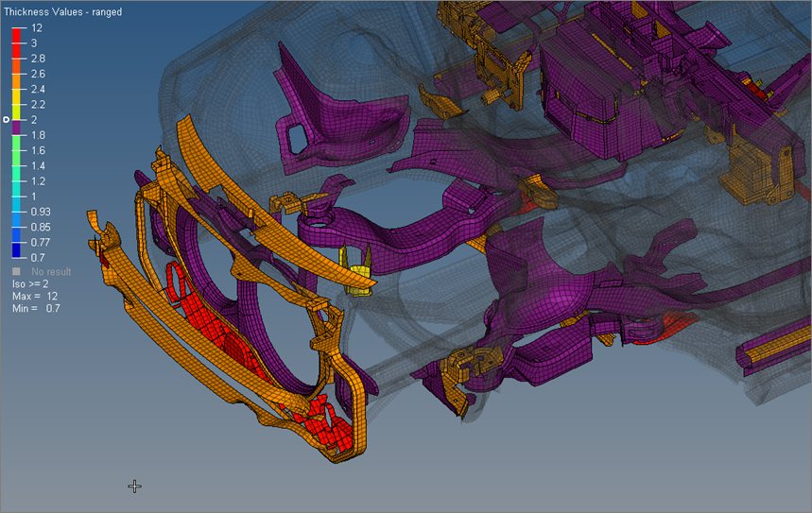
Task: Click the 12 label at legend top
Action: pos(36,28)
